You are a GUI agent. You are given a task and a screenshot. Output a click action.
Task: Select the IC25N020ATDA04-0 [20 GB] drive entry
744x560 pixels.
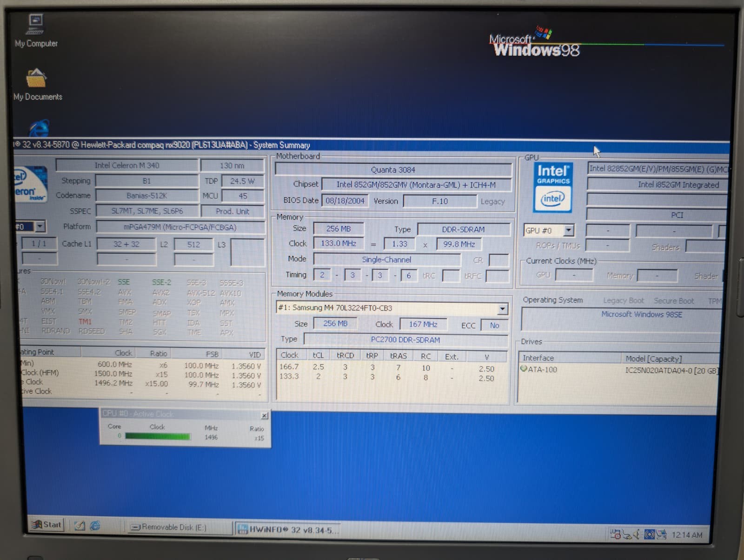point(671,371)
